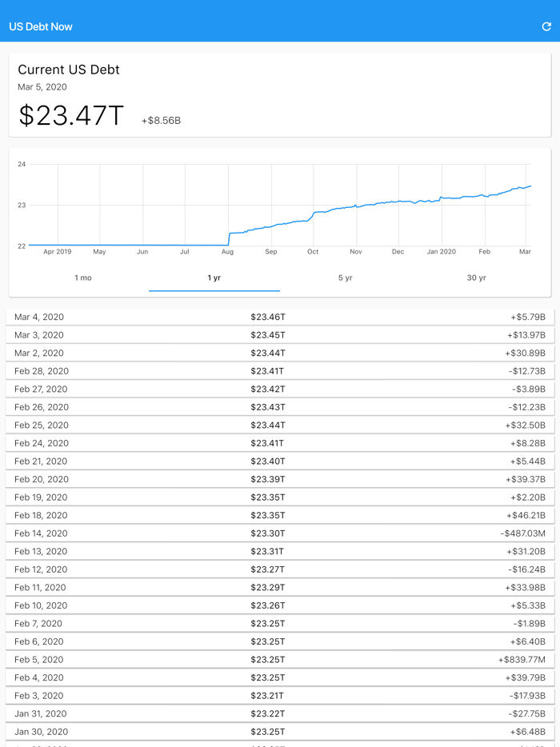The width and height of the screenshot is (560, 747).
Task: Switch to the 1 mo time range
Action: (x=83, y=278)
